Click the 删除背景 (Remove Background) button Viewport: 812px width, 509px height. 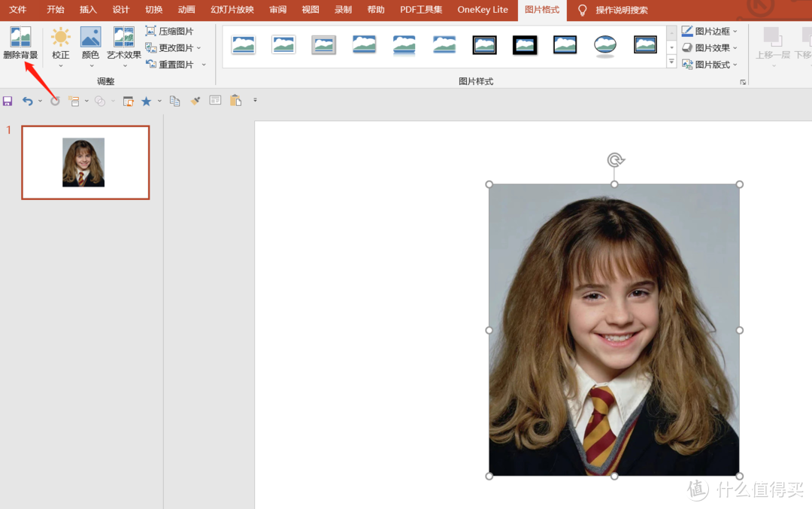(x=20, y=44)
